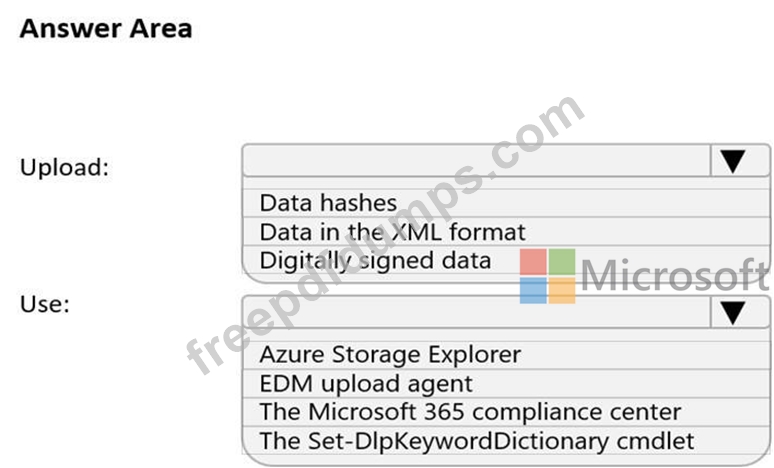Click the Microsoft wordmark text
This screenshot has height=468, width=774.
pyautogui.click(x=675, y=275)
